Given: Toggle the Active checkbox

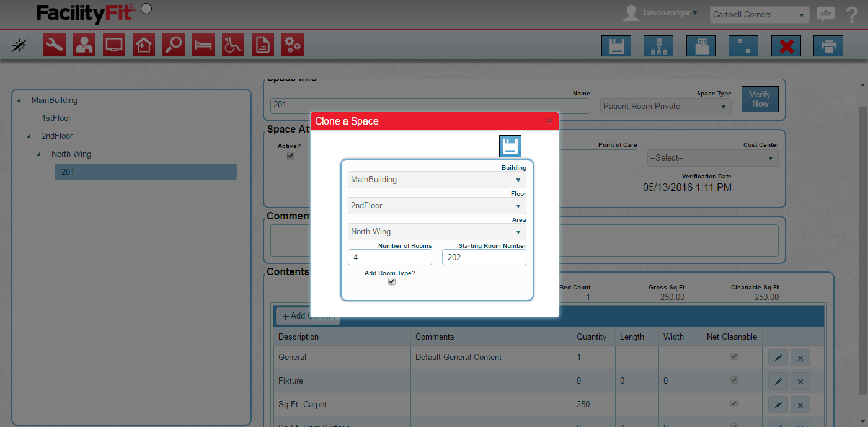Looking at the screenshot, I should [290, 156].
